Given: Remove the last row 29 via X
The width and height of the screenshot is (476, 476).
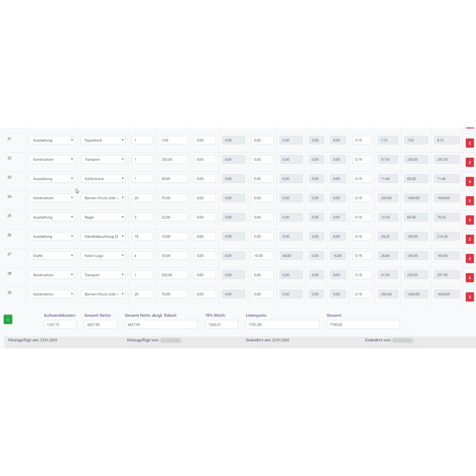Looking at the screenshot, I should pyautogui.click(x=469, y=297).
